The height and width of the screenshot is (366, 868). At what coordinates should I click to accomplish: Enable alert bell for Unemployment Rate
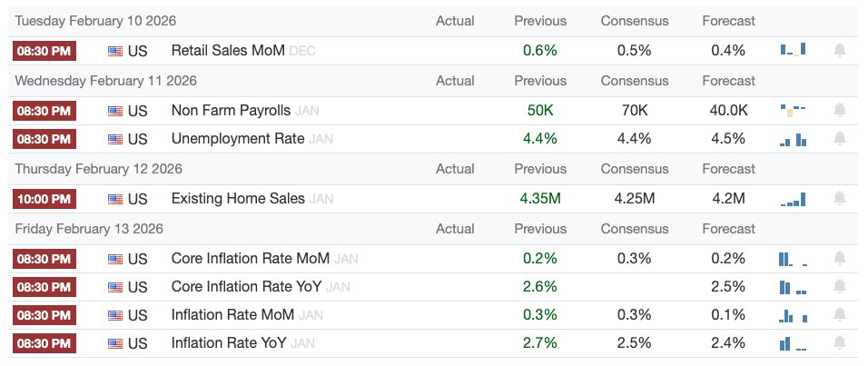pos(839,139)
